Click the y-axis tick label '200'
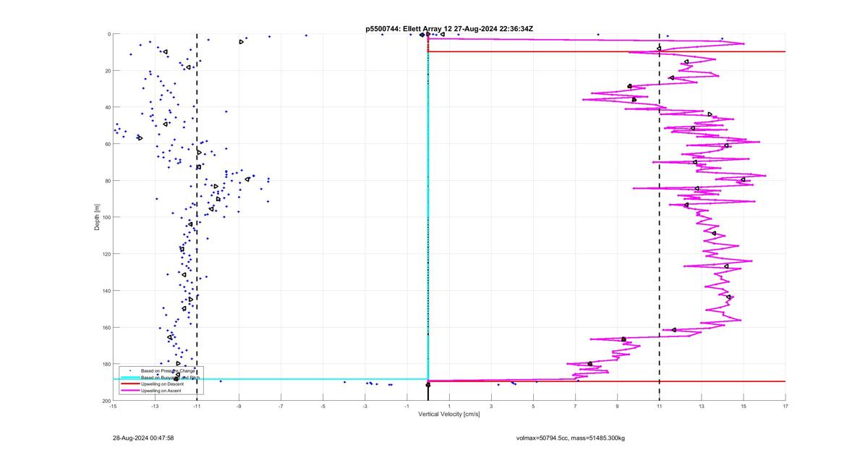Viewport: 868px width, 450px height. pos(106,401)
